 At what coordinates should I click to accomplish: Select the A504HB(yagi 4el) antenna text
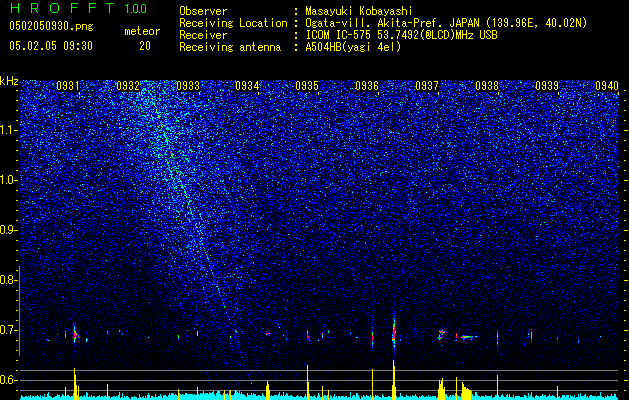coord(353,47)
